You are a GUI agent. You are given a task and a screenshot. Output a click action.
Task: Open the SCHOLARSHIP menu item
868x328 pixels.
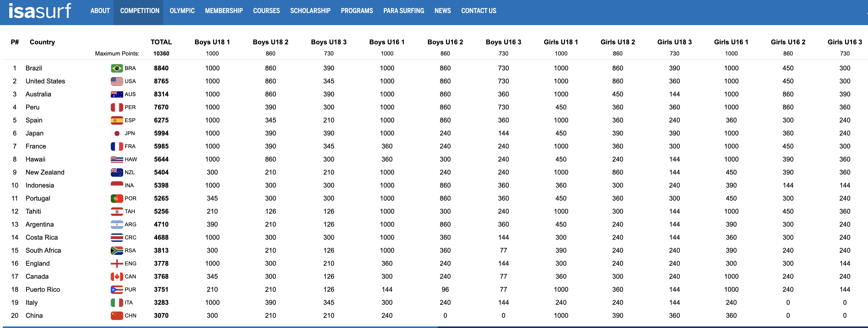pyautogui.click(x=310, y=11)
